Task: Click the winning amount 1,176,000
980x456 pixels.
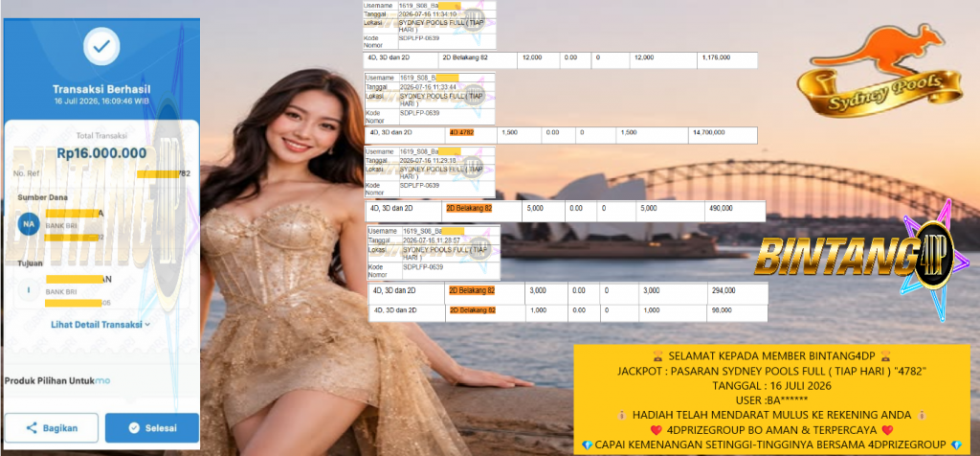Action: click(x=716, y=57)
